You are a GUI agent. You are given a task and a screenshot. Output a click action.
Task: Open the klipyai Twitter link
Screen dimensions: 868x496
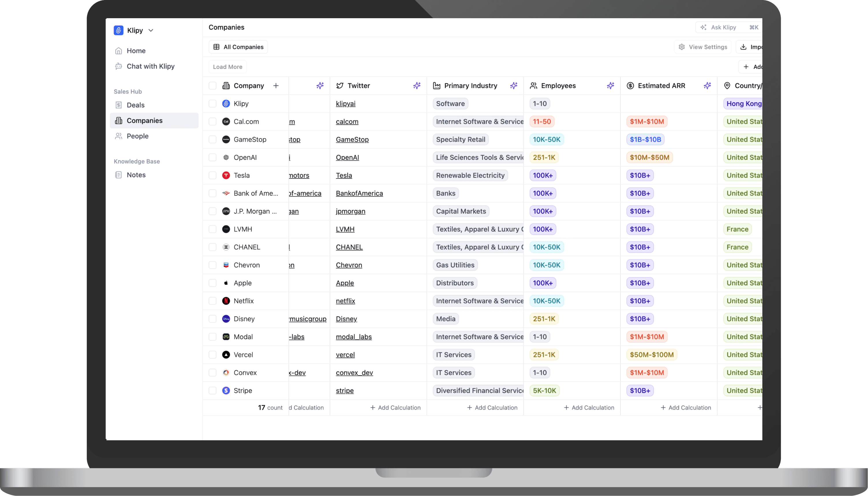coord(345,104)
